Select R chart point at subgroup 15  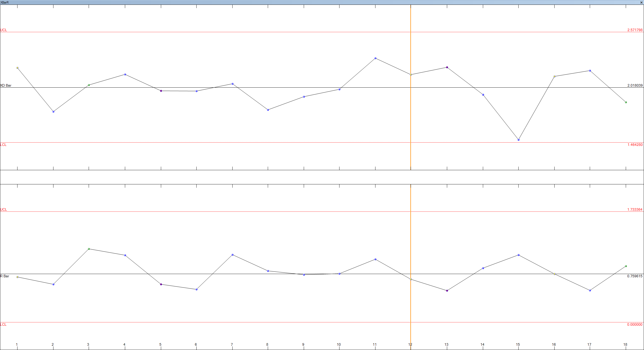(x=518, y=255)
